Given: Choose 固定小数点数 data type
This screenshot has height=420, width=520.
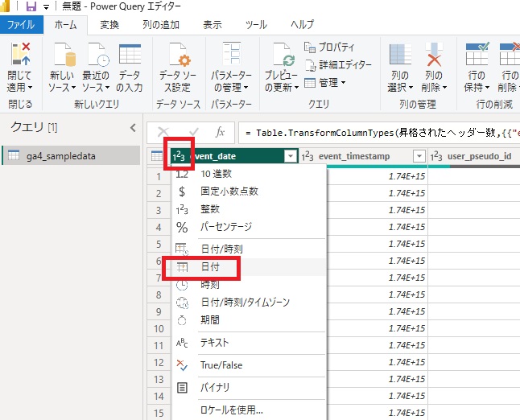Looking at the screenshot, I should coord(249,191).
